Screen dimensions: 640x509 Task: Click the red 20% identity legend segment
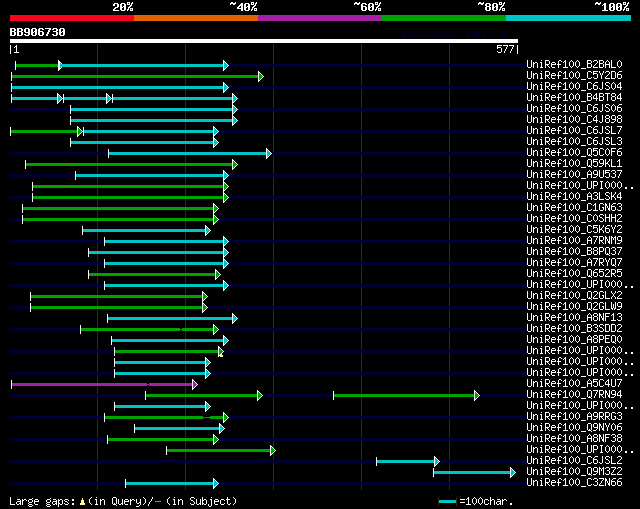coord(72,18)
